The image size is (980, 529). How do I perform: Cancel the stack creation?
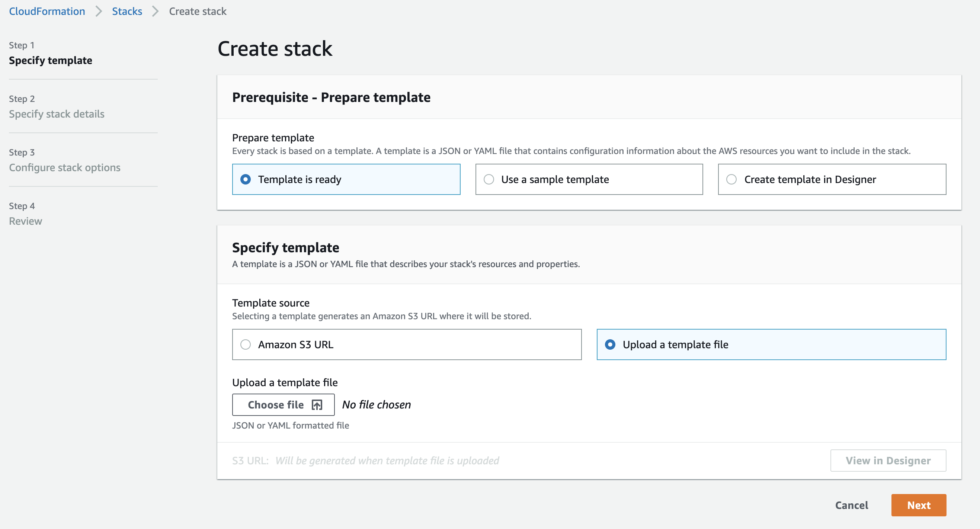pyautogui.click(x=851, y=505)
